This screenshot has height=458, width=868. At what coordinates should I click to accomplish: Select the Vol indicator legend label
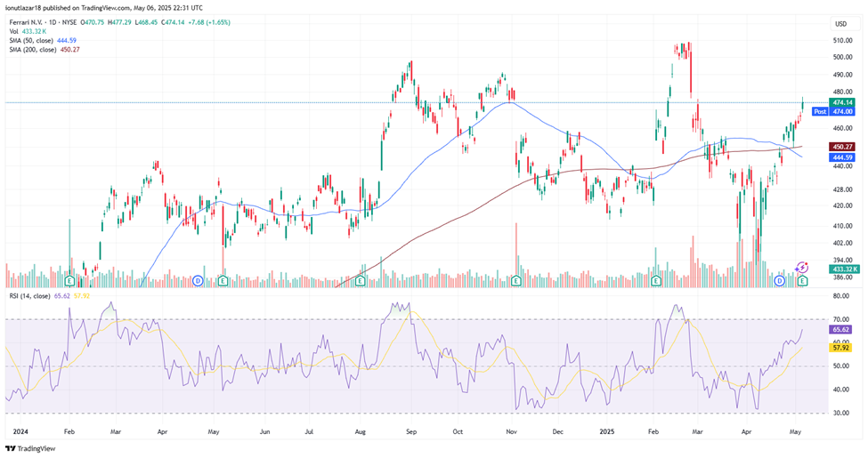click(x=14, y=31)
